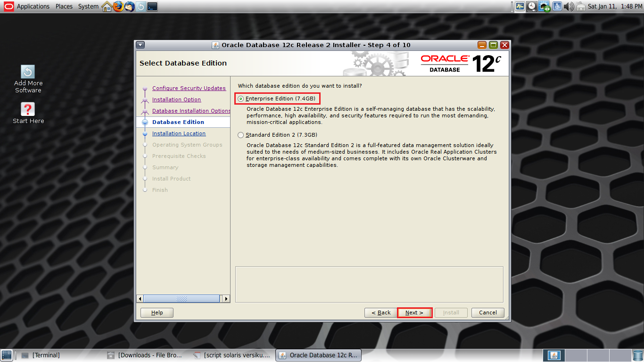Open the Applications menu

tap(33, 6)
